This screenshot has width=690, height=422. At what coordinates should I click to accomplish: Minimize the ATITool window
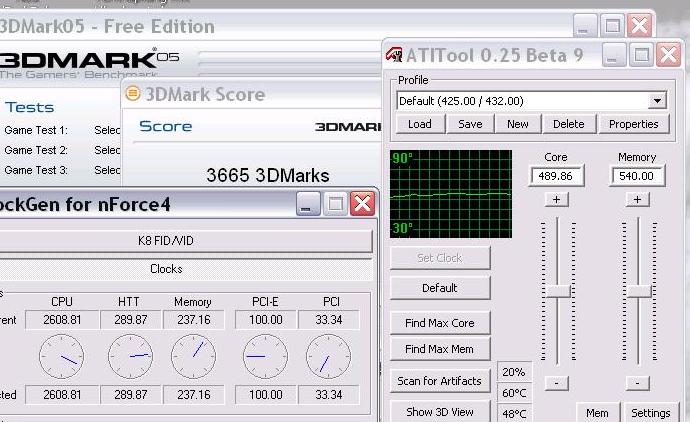[x=613, y=55]
